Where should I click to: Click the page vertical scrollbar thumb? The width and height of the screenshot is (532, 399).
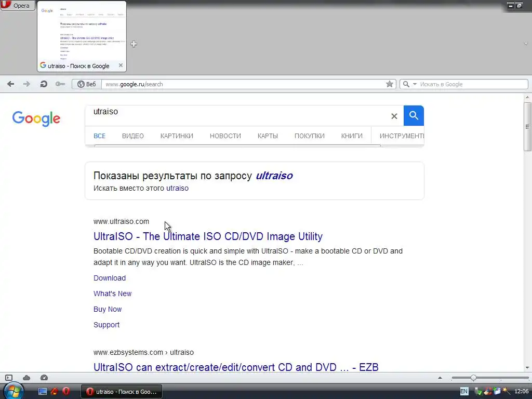click(527, 127)
